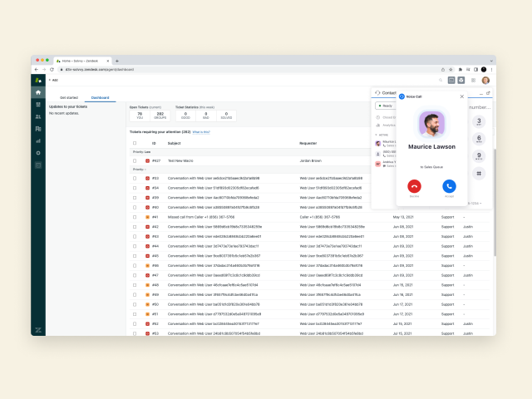Select the Dashboard tab

[x=100, y=98]
